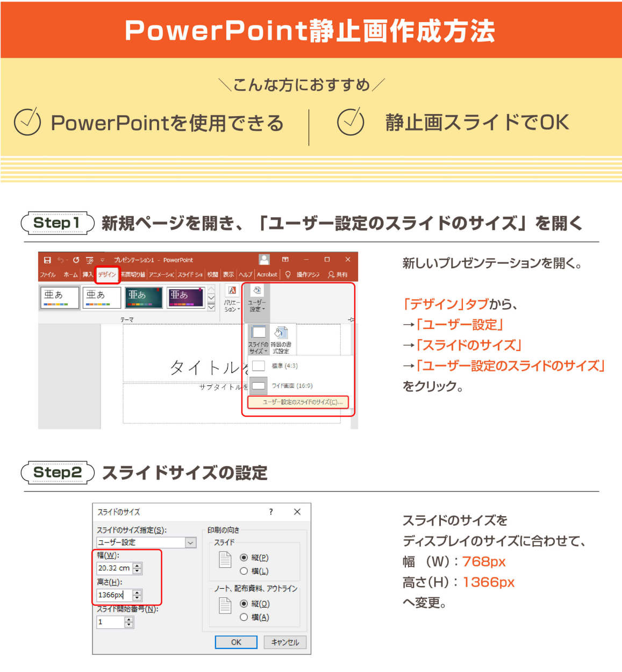Open Ribbon Display Options icon
The image size is (622, 672).
coord(285,260)
